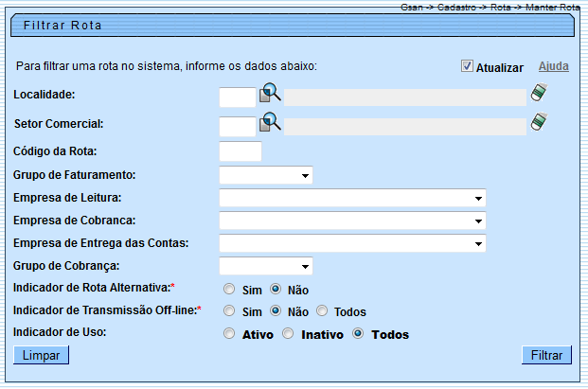Open the Grupo de Cobrança dropdown
The height and width of the screenshot is (389, 588).
[x=266, y=266]
